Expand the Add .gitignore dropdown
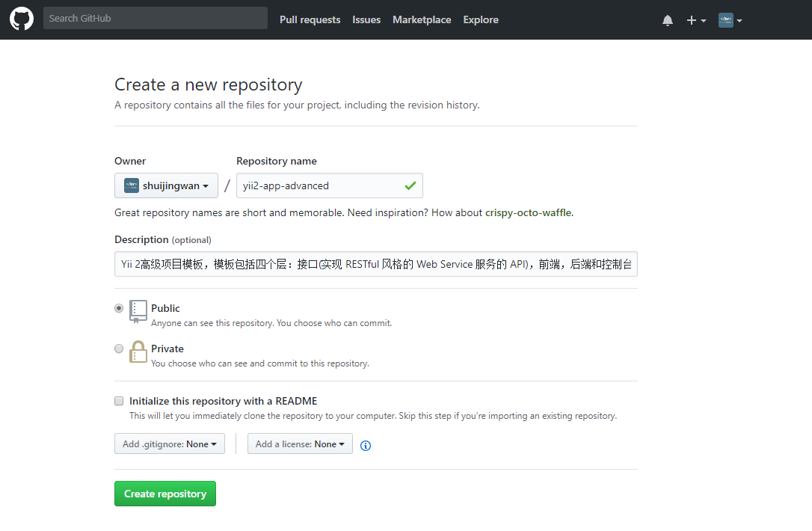The image size is (812, 531). [x=169, y=443]
